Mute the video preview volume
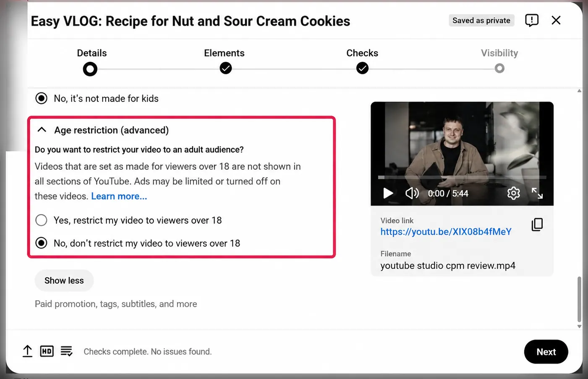 click(412, 193)
